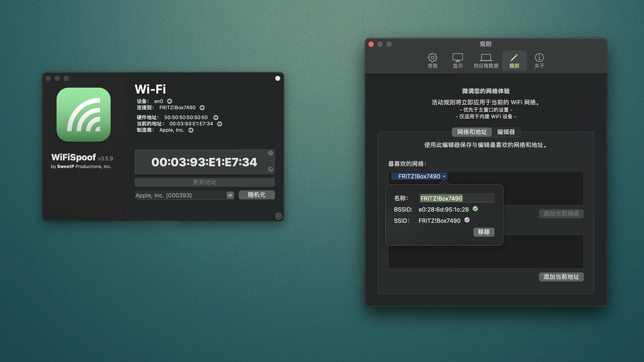Click the Wi-Fi heading in WiFiSpoof window
644x362 pixels.
click(150, 89)
